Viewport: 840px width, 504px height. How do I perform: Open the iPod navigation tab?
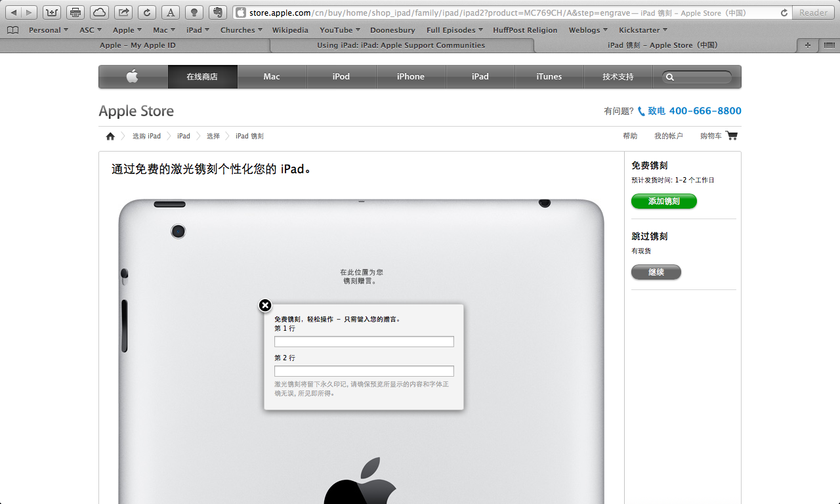(x=341, y=77)
